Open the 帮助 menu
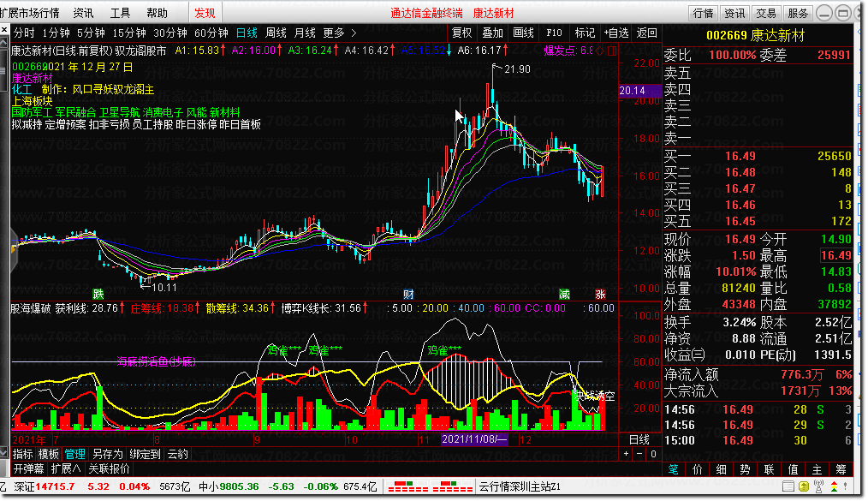Screen dimensions: 868x501 coord(157,12)
